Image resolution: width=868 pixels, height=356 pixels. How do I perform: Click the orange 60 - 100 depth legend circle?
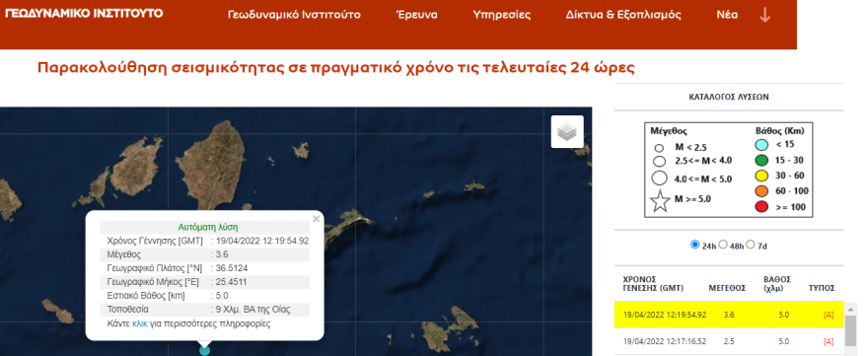761,191
